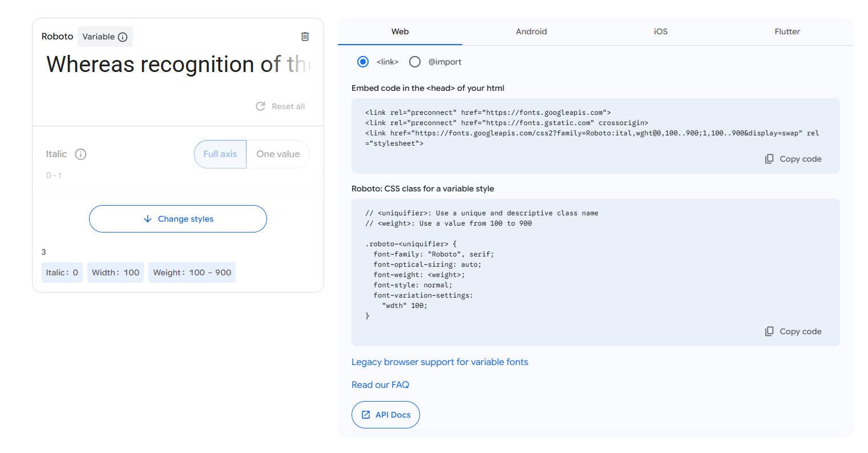Open Legacy browser support for variable fonts
868x453 pixels.
(439, 362)
